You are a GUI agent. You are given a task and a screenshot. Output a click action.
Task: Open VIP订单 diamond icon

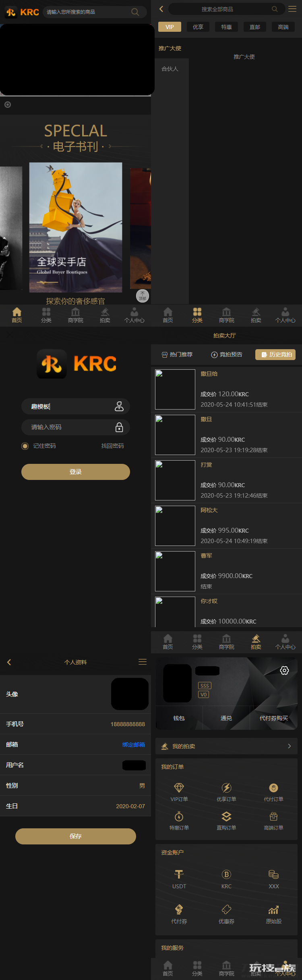pos(179,788)
